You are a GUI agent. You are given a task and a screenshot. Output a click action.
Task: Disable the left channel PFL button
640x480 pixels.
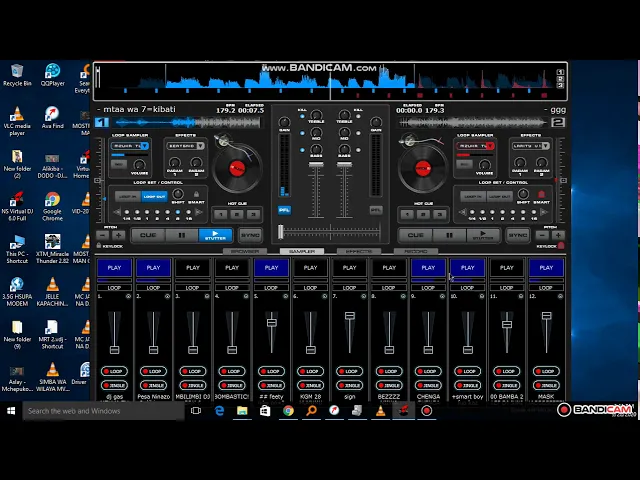pos(284,210)
